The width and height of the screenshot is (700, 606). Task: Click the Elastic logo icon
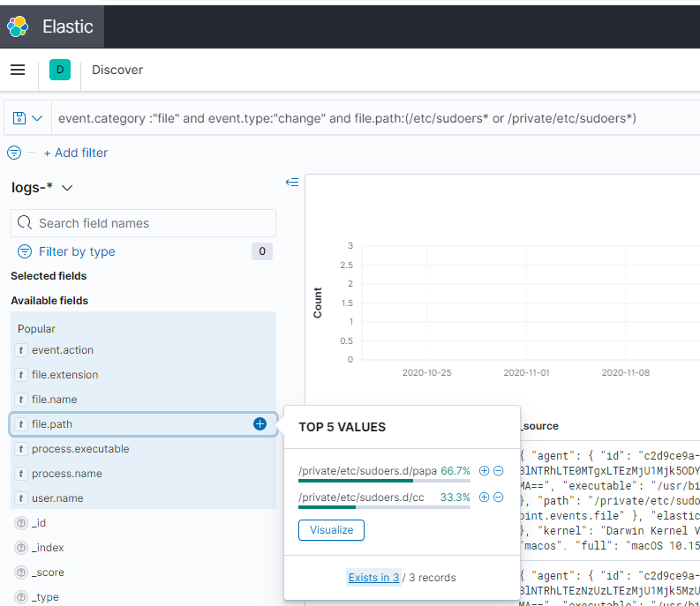tap(18, 26)
